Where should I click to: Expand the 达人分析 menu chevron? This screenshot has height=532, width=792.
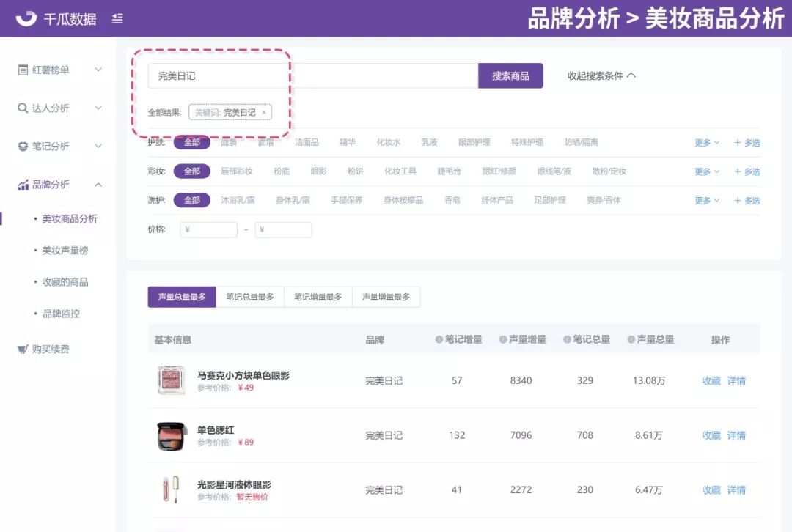pyautogui.click(x=98, y=108)
